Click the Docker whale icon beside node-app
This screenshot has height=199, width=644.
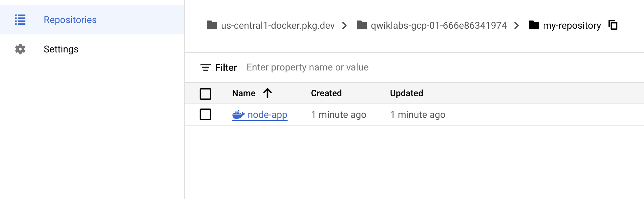[238, 115]
